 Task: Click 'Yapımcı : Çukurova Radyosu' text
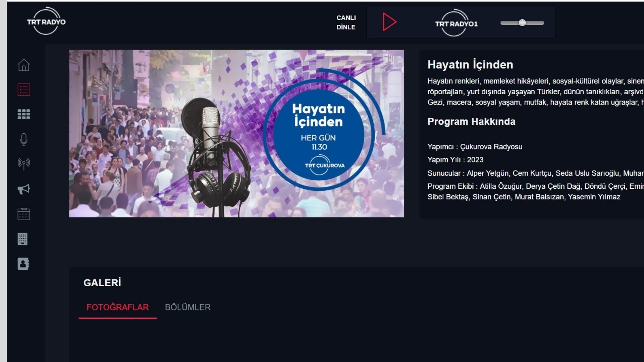(x=475, y=147)
